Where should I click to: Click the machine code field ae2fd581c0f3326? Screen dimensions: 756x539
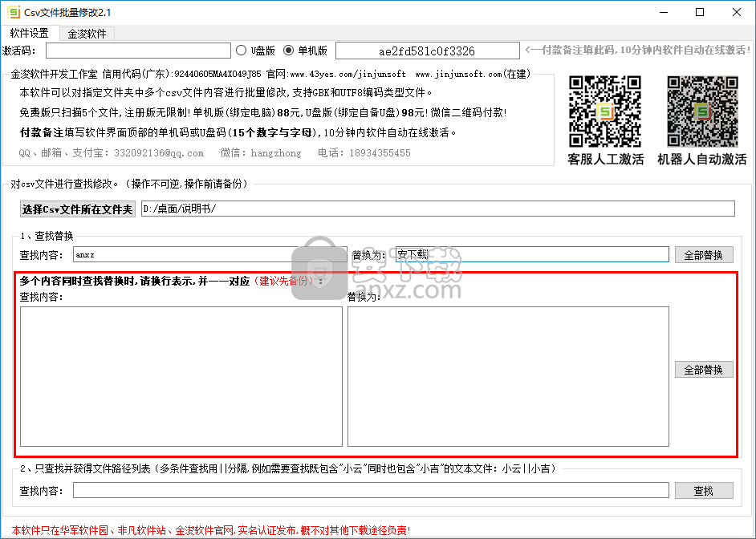coord(427,51)
